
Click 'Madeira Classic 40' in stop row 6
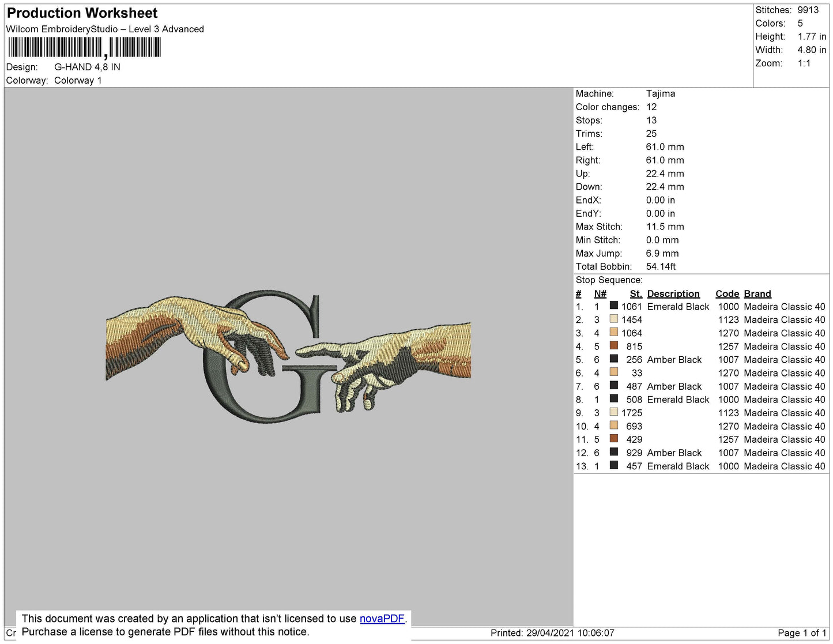pyautogui.click(x=785, y=373)
